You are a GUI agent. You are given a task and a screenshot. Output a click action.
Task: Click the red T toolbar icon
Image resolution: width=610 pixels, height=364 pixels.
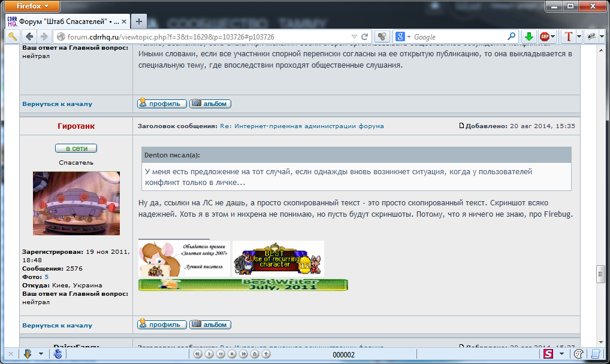click(569, 37)
